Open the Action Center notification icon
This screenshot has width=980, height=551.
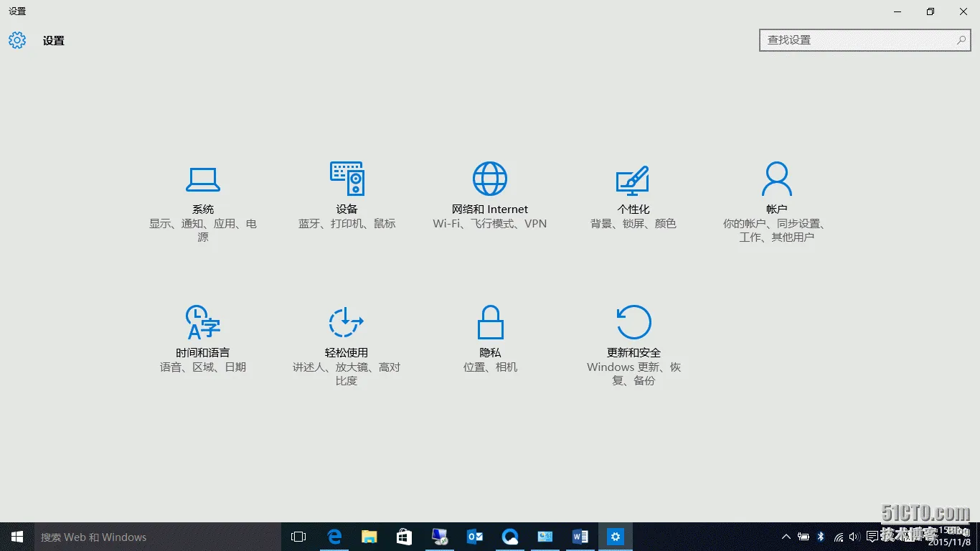pyautogui.click(x=872, y=537)
